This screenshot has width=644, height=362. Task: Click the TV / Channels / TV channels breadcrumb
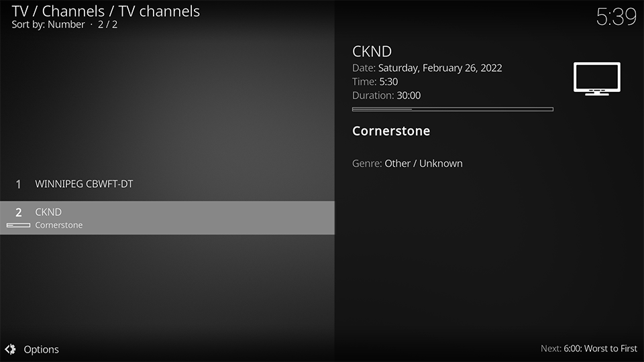(x=105, y=11)
